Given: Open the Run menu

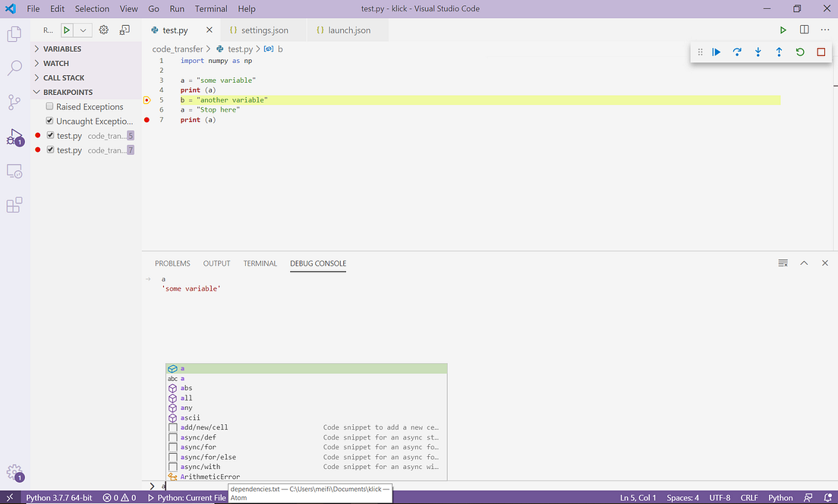Looking at the screenshot, I should pyautogui.click(x=176, y=8).
